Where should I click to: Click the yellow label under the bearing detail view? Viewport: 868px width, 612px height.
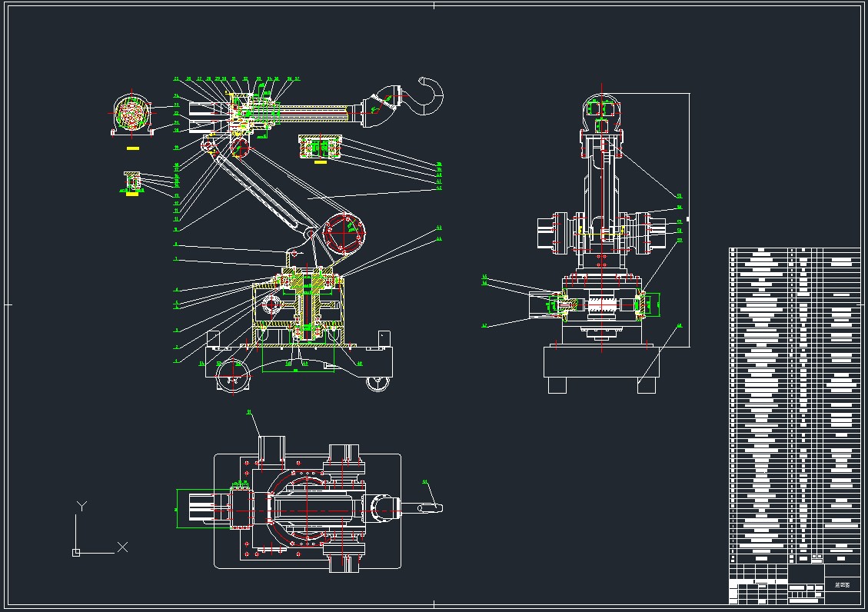tap(320, 162)
